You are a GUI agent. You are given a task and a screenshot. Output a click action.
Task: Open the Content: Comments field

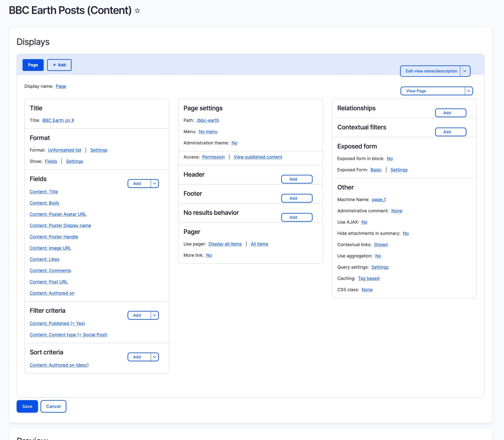pos(50,271)
